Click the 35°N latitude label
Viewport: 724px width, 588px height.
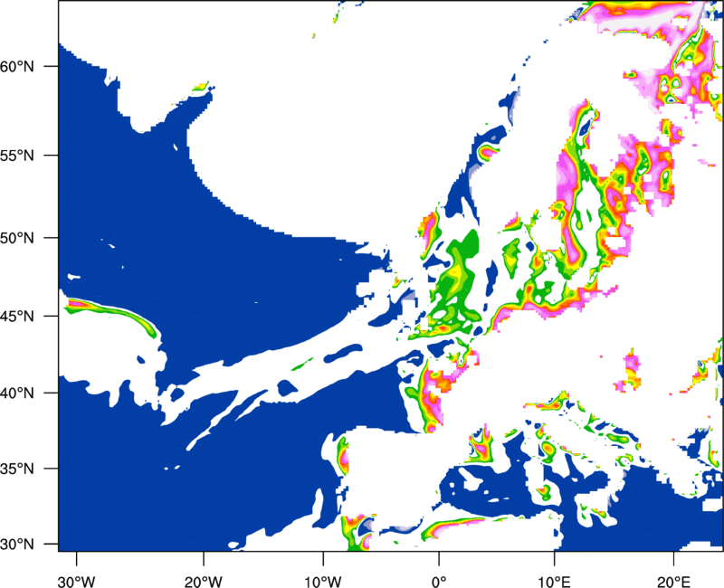coord(17,469)
